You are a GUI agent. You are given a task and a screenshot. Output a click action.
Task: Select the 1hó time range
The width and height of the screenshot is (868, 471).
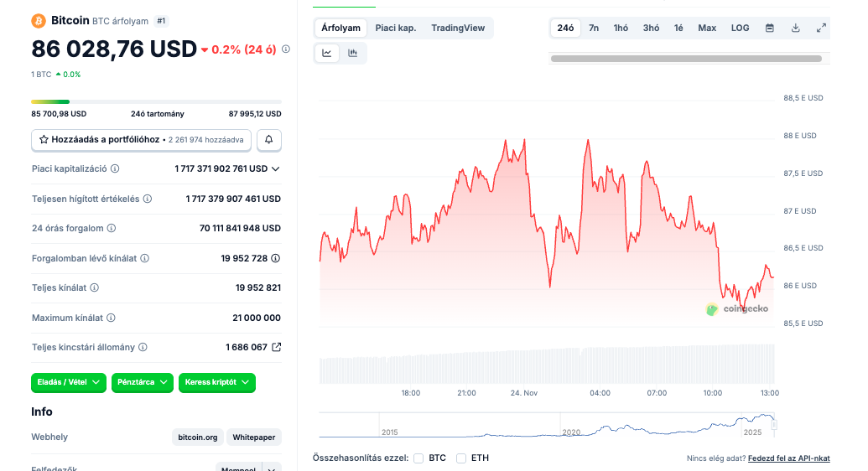[621, 28]
